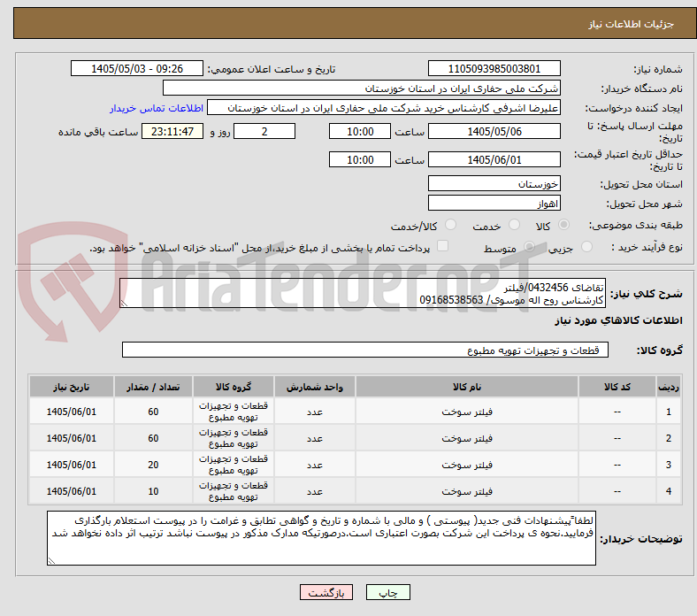
Task: Click row number 3 in the table
Action: pyautogui.click(x=668, y=466)
